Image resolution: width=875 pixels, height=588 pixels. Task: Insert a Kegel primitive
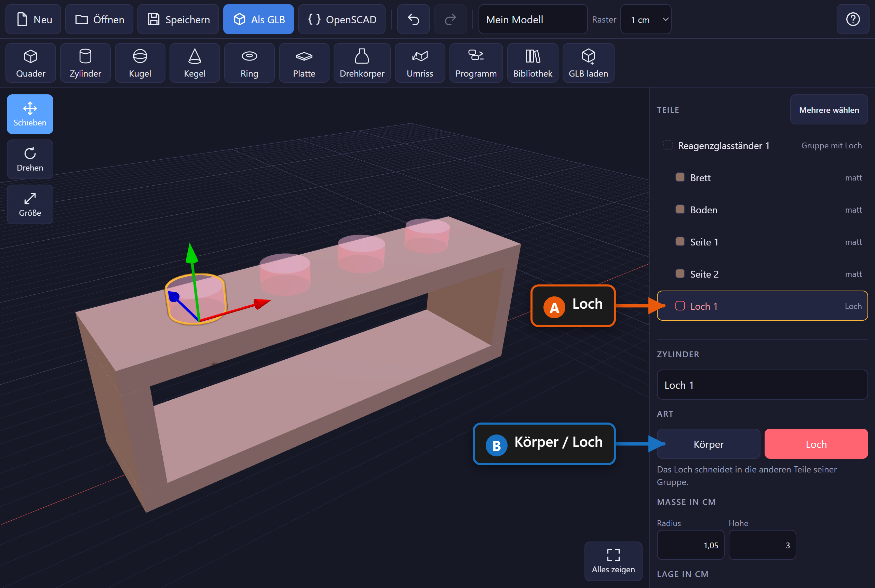coord(194,63)
